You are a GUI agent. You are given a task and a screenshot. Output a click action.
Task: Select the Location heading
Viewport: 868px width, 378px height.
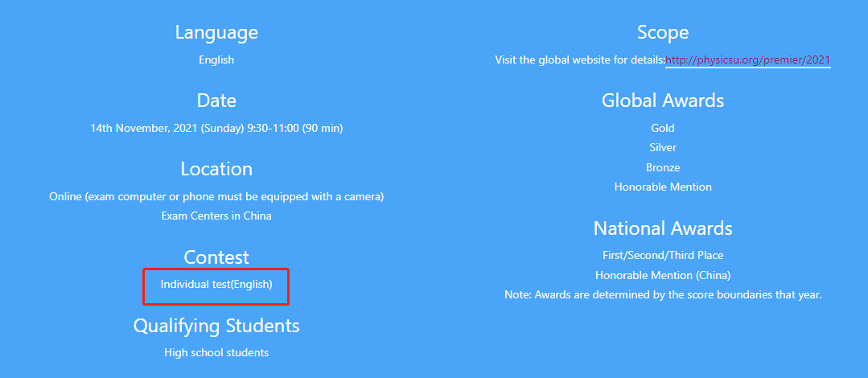[x=216, y=169]
